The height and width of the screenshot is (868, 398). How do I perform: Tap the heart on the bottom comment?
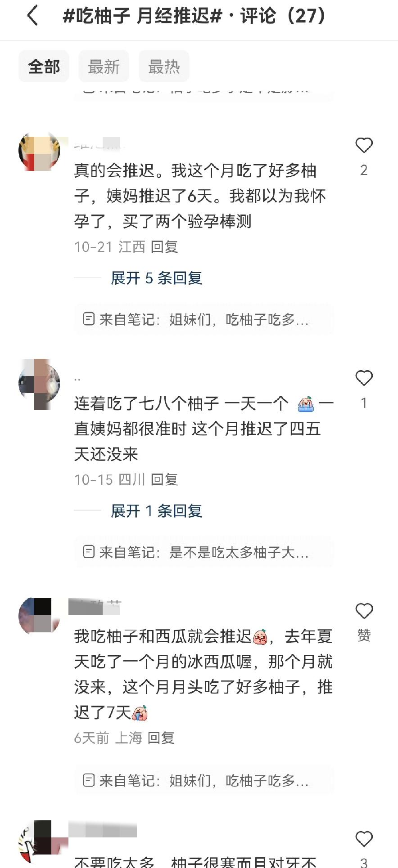[364, 839]
